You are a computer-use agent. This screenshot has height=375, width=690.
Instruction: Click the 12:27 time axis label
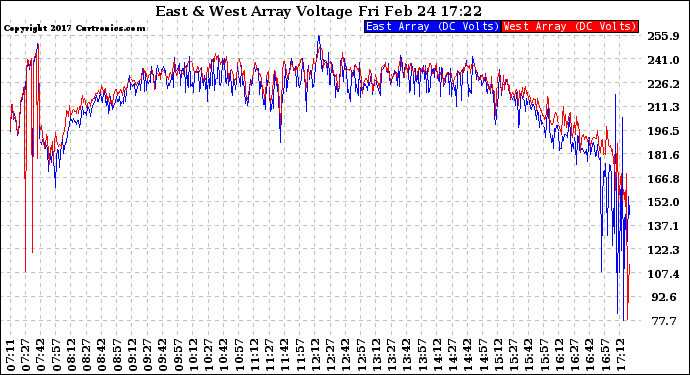(330, 355)
